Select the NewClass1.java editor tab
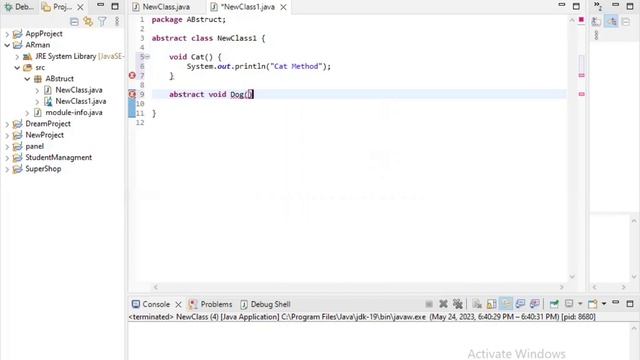Viewport: 640px width, 360px height. click(x=243, y=7)
